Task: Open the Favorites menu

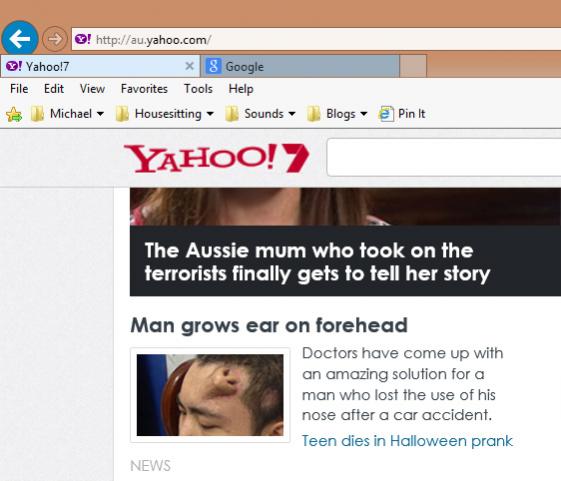Action: 144,89
